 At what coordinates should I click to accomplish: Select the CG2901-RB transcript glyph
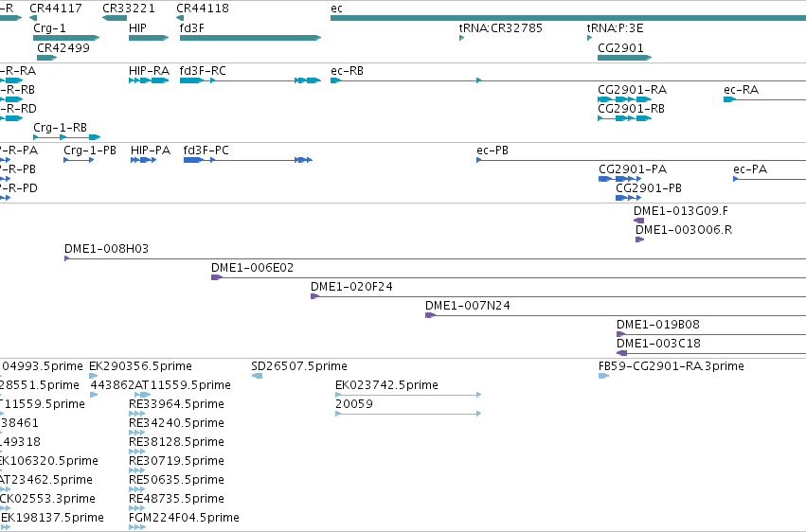(624, 118)
